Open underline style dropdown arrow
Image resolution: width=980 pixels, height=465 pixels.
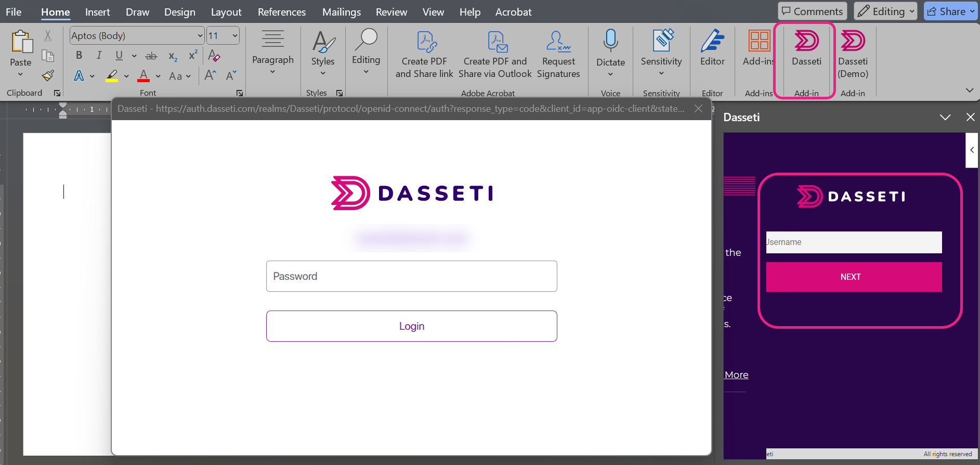click(x=134, y=56)
